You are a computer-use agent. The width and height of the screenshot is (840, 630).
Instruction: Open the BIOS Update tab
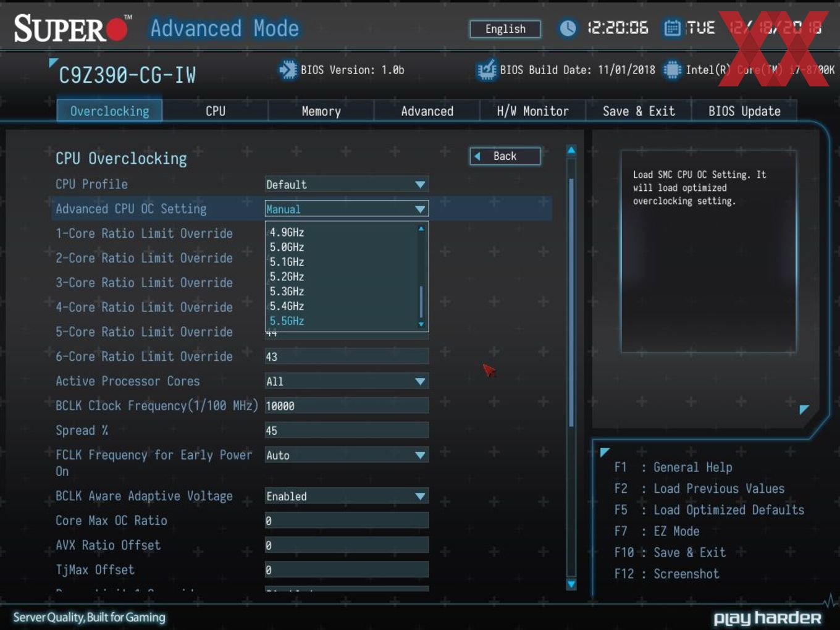(x=744, y=111)
